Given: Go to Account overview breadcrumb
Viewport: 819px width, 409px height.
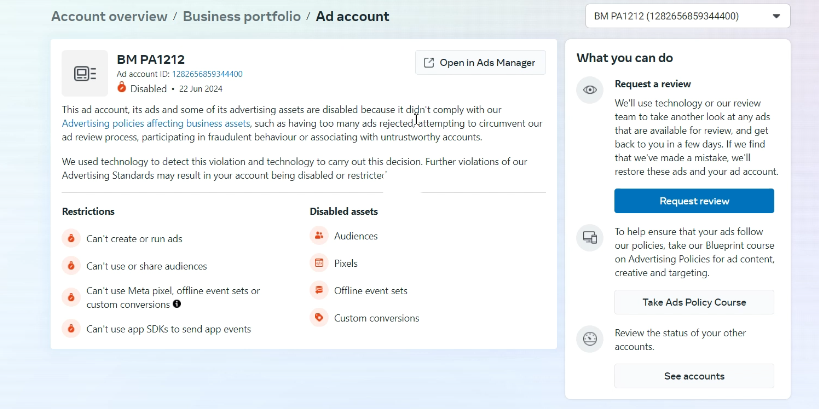Looking at the screenshot, I should click(107, 16).
